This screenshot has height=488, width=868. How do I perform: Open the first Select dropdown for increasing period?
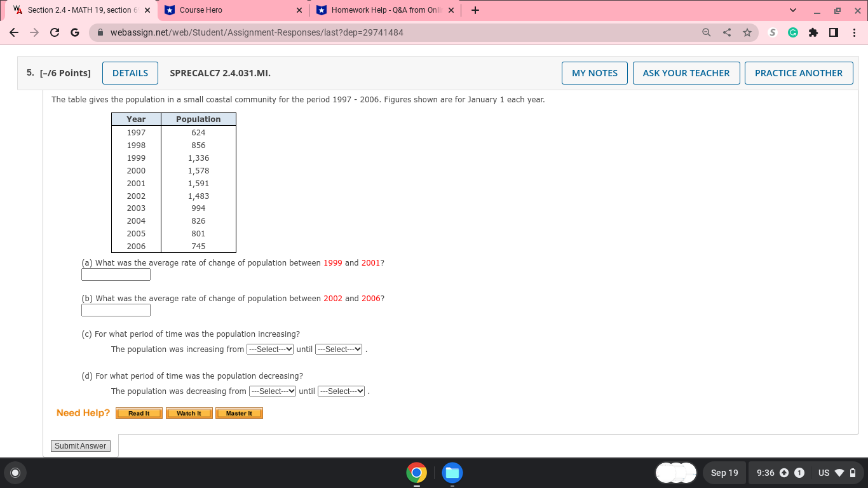point(270,349)
